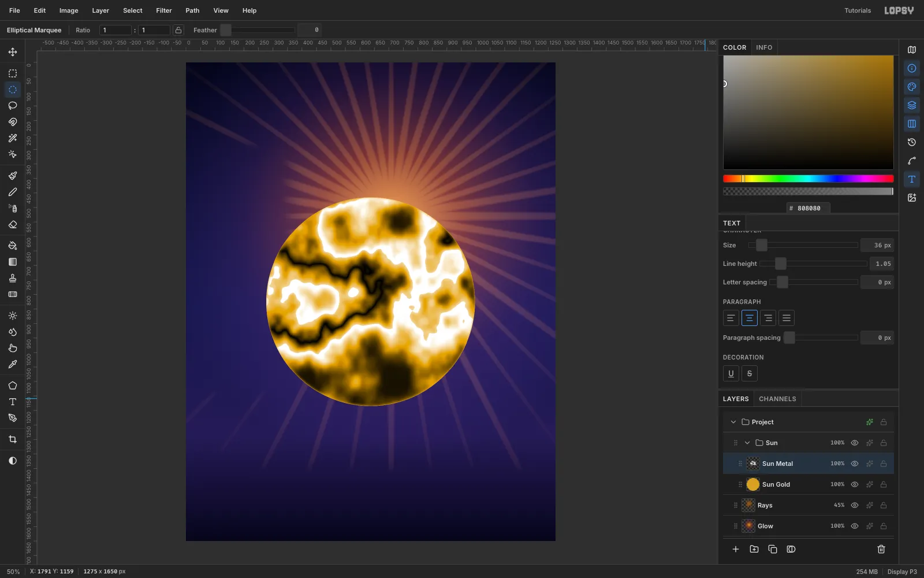
Task: Lock the Project group
Action: coord(884,422)
